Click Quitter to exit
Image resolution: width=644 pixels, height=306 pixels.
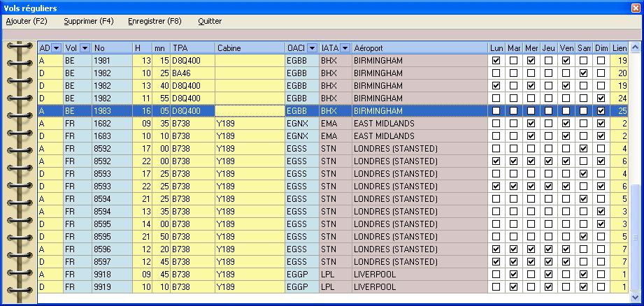[210, 21]
